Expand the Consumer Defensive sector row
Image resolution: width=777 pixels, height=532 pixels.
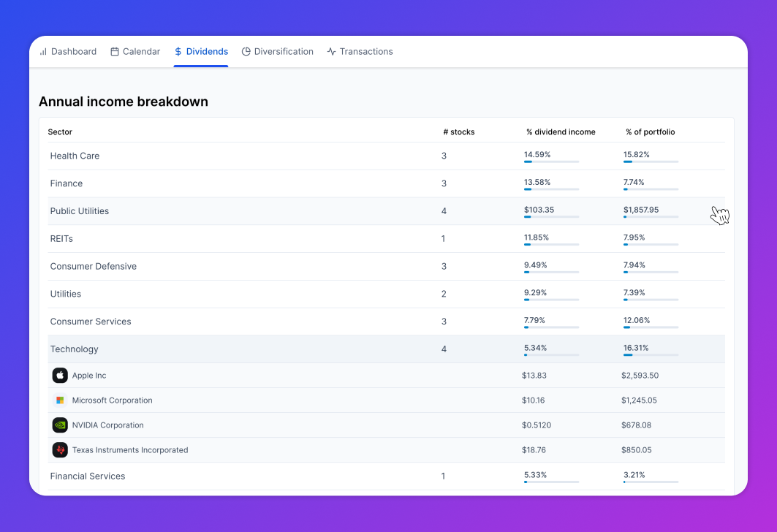tap(387, 267)
